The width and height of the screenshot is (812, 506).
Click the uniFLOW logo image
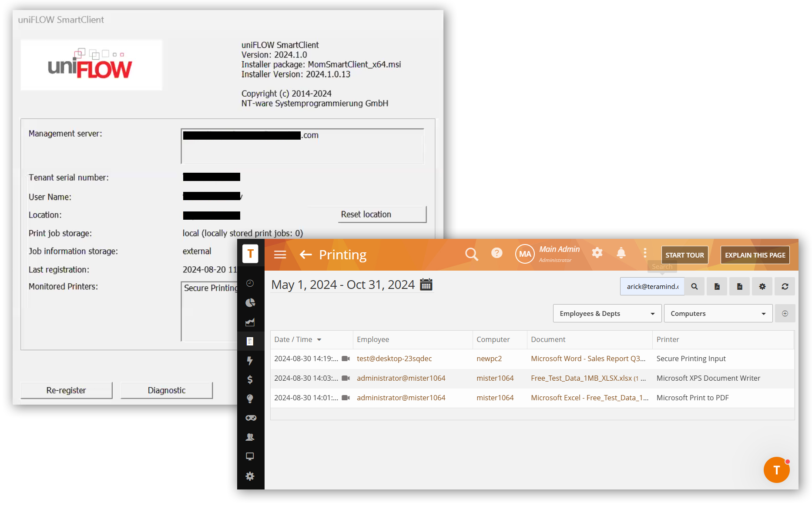[x=91, y=65]
